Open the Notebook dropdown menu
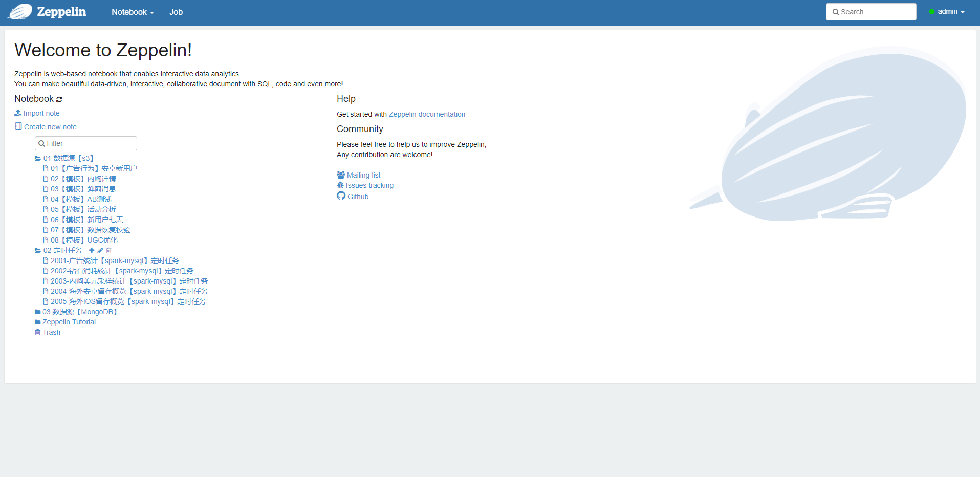Viewport: 980px width, 477px height. pyautogui.click(x=133, y=12)
